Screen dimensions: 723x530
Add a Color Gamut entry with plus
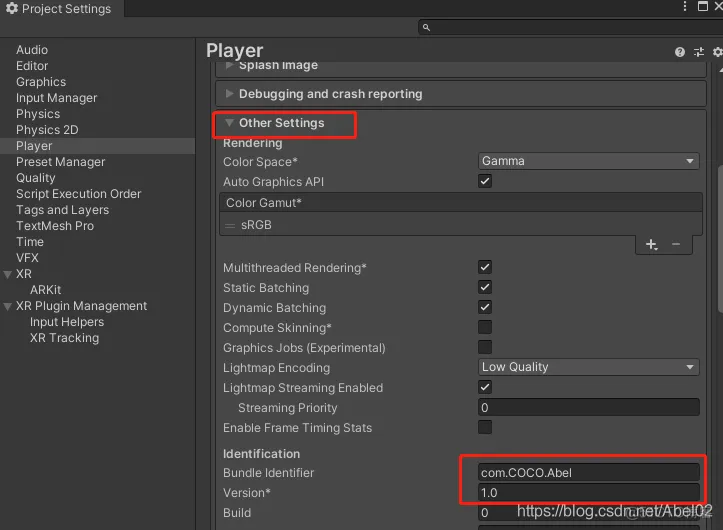coord(651,244)
